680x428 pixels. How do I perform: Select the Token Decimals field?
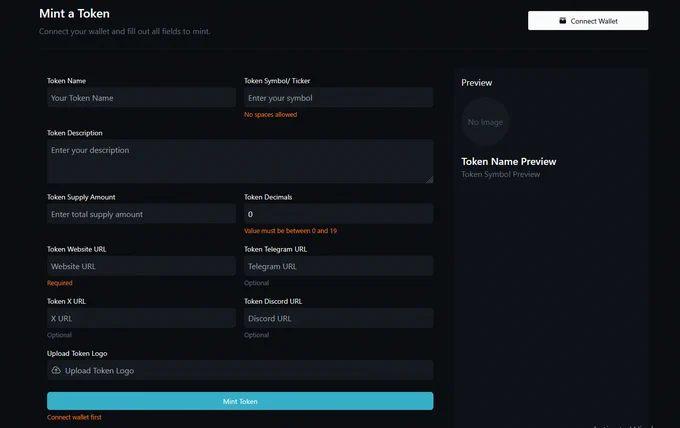pyautogui.click(x=338, y=214)
